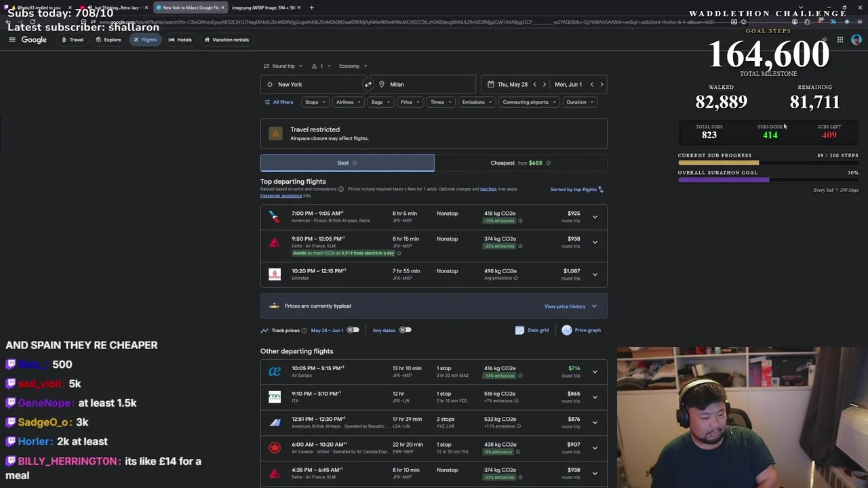Click the Track prices info icon
868x488 pixels.
click(x=304, y=331)
